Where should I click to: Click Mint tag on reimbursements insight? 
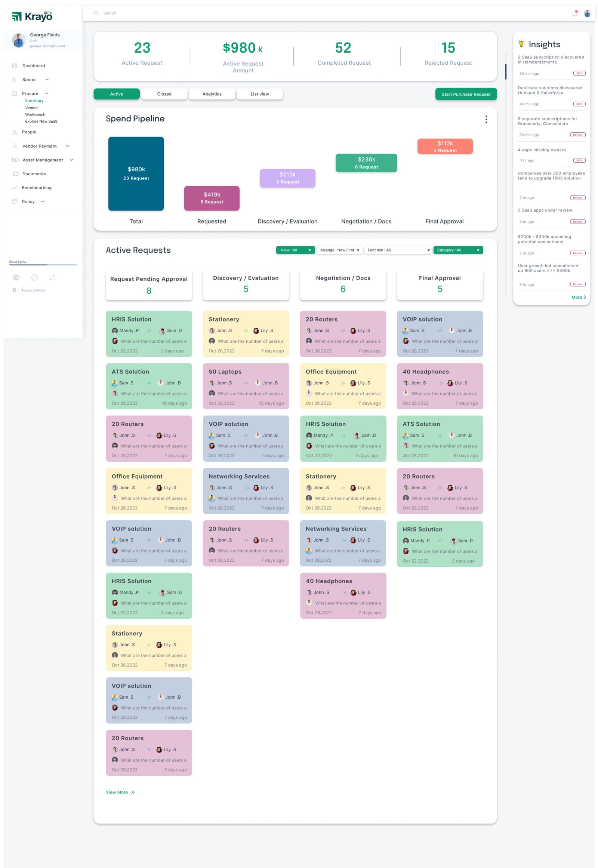click(x=579, y=74)
